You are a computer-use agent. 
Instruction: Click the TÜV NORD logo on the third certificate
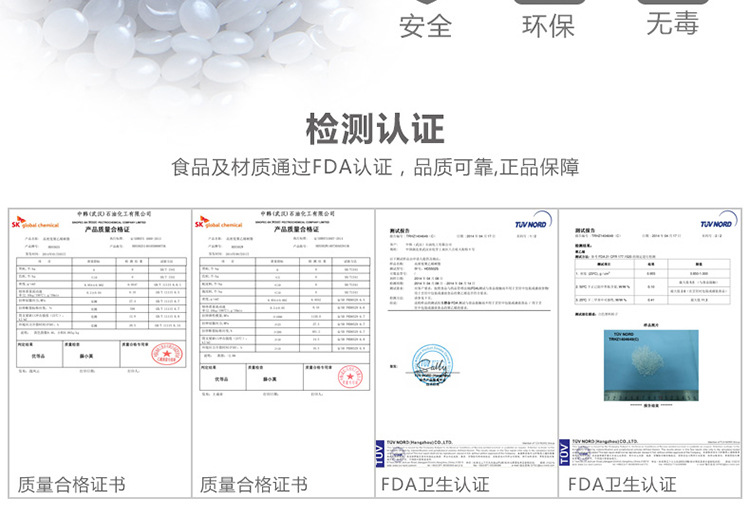[530, 221]
